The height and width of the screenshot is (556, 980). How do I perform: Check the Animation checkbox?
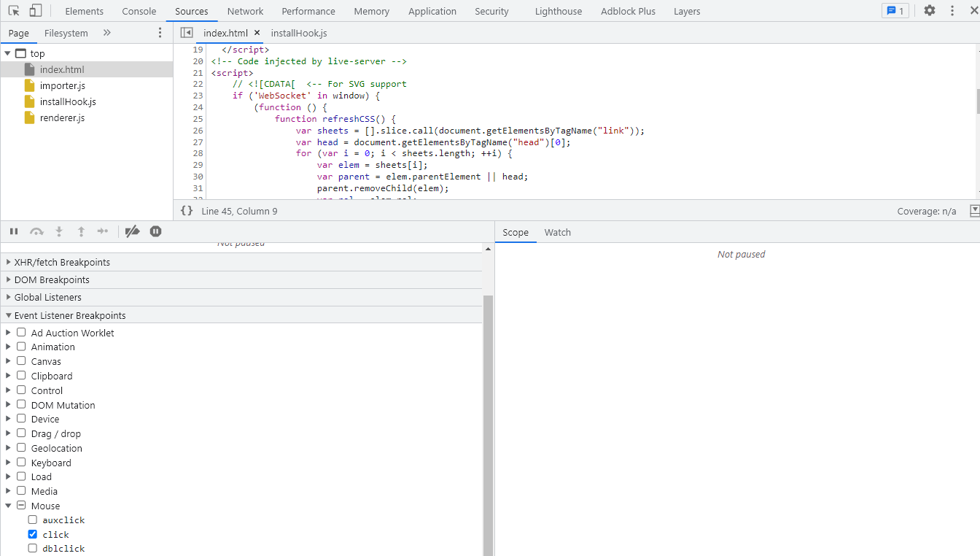click(21, 347)
